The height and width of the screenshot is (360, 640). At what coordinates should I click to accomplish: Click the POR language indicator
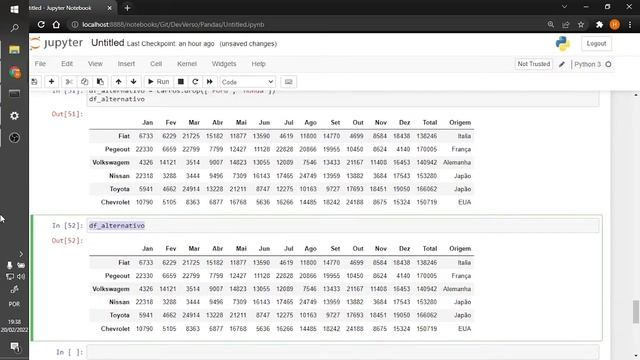[x=14, y=304]
